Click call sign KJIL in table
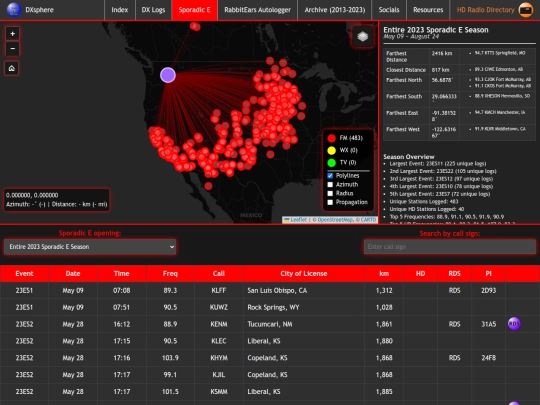 (x=219, y=375)
